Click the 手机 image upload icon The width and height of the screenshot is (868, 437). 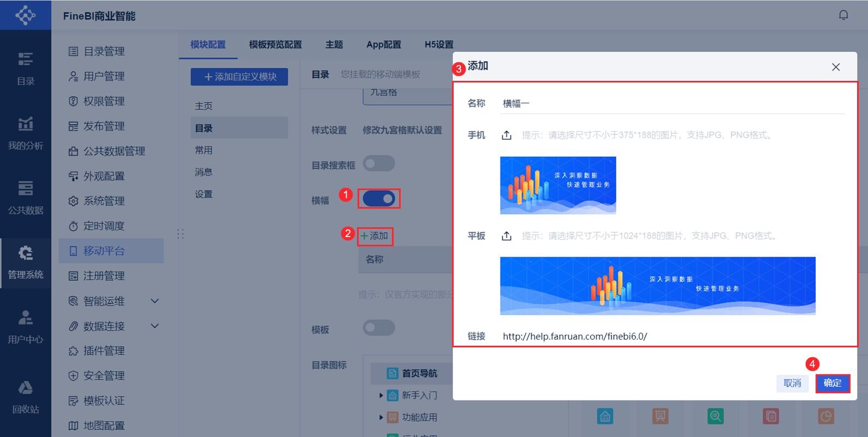tap(507, 135)
